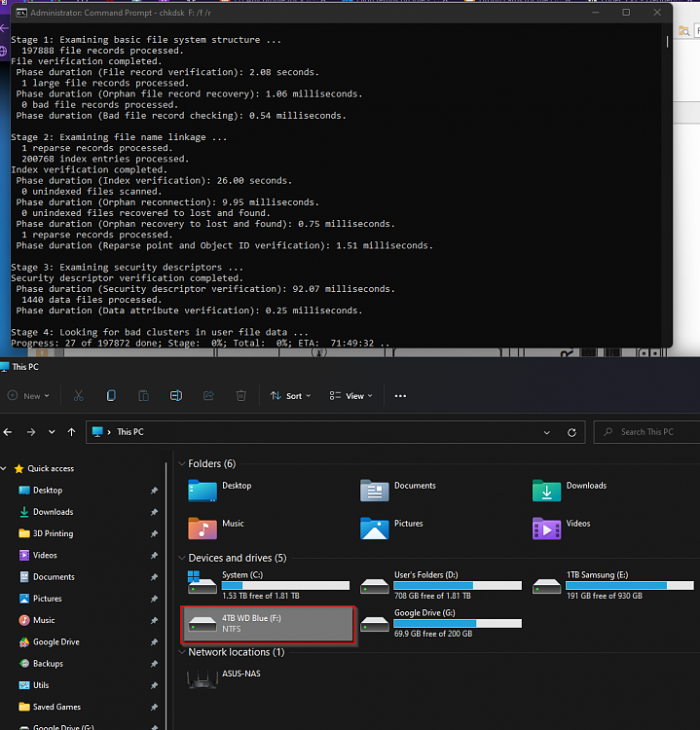Click Google Drive (G:) usage bar
This screenshot has width=700, height=730.
[x=458, y=623]
